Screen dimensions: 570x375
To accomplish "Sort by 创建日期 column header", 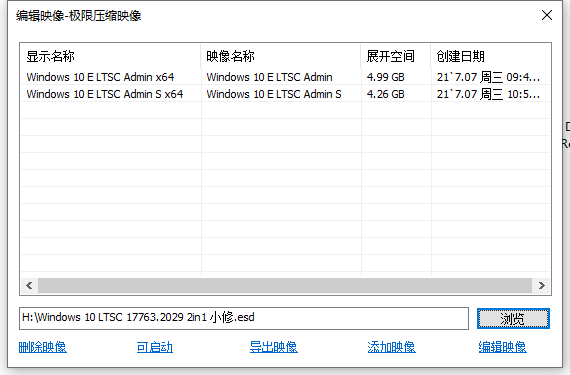I will coord(490,56).
